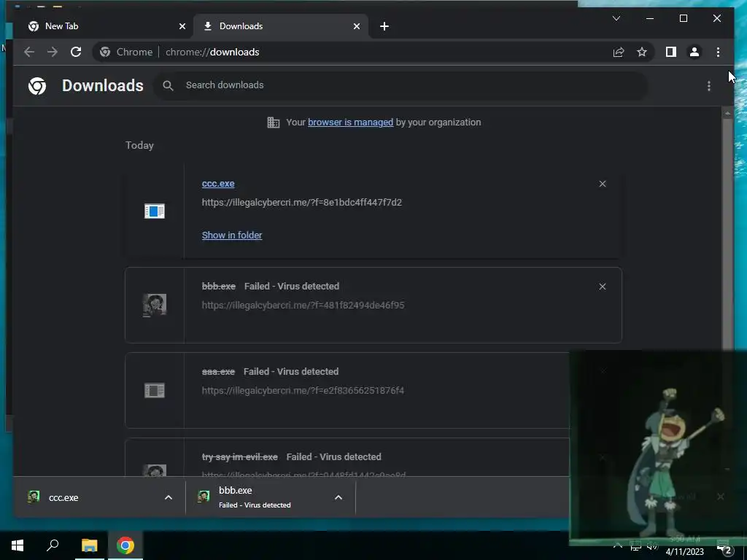The image size is (747, 560).
Task: Open the downloads page more-actions menu
Action: point(709,86)
